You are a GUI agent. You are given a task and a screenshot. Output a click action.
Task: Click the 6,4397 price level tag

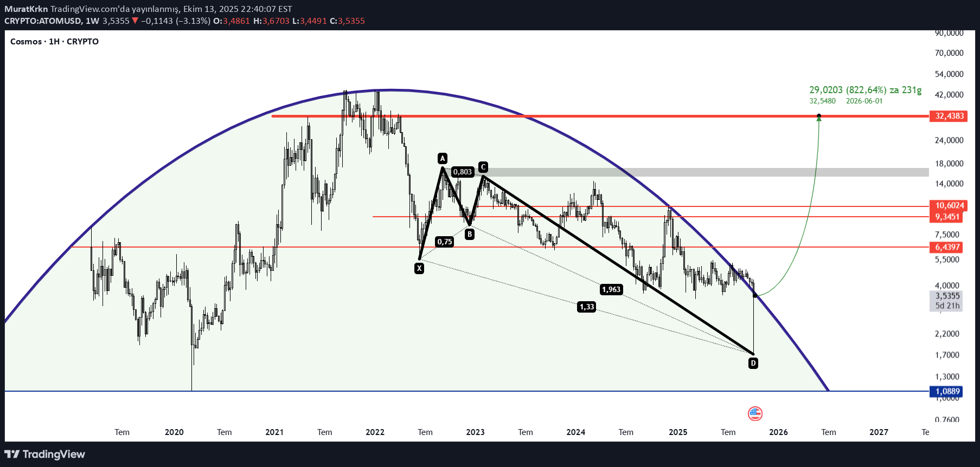coord(947,247)
